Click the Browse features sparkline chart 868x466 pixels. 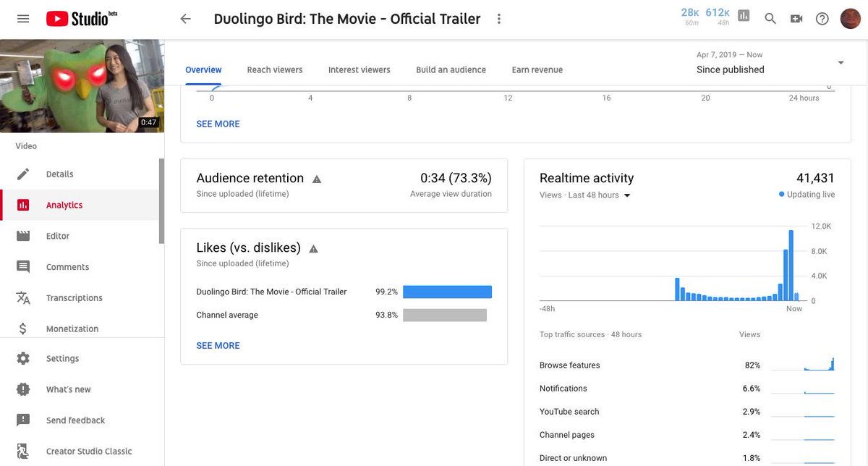(x=803, y=364)
